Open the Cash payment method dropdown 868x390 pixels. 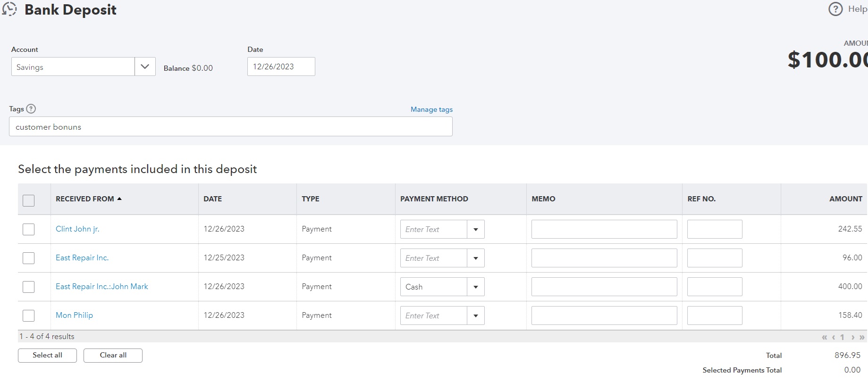(476, 287)
